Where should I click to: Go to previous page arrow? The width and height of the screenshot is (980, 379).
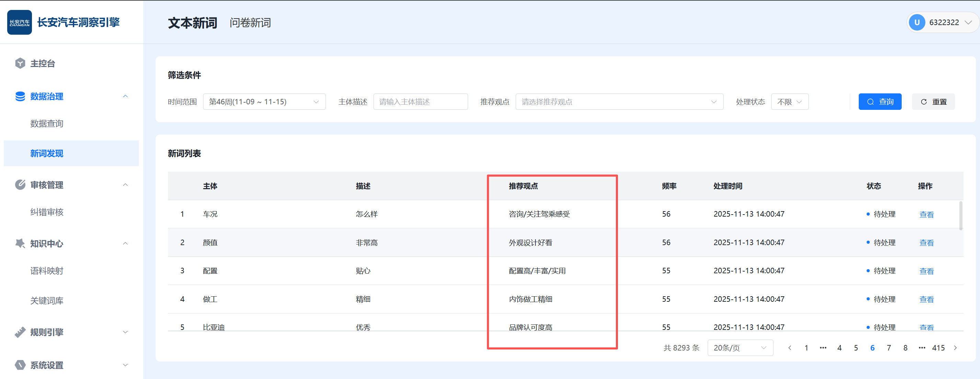click(x=790, y=348)
